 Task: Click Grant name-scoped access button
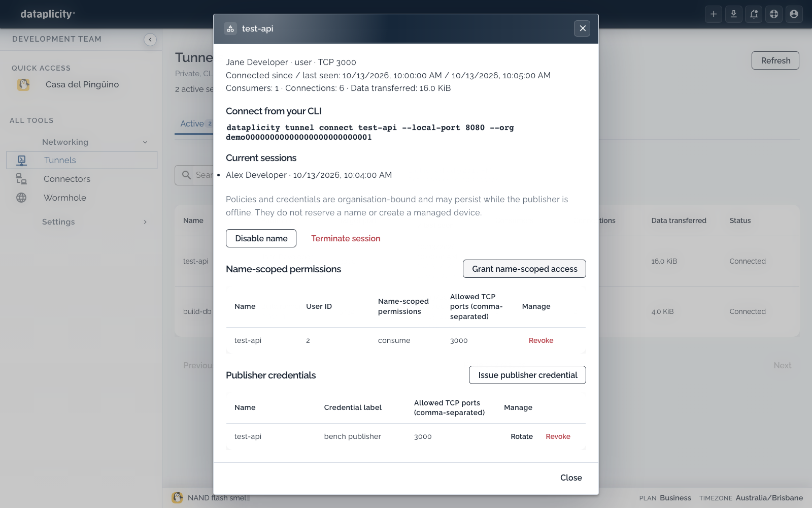[x=524, y=269]
